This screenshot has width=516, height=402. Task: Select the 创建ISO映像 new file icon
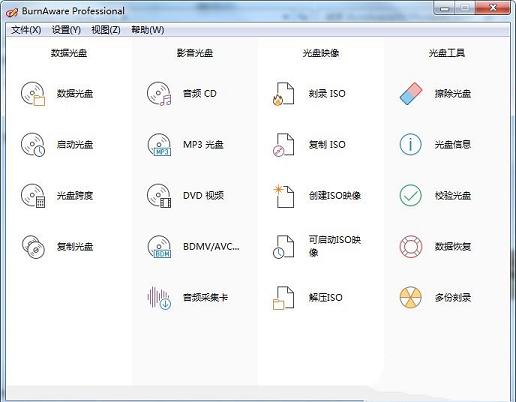tap(283, 196)
